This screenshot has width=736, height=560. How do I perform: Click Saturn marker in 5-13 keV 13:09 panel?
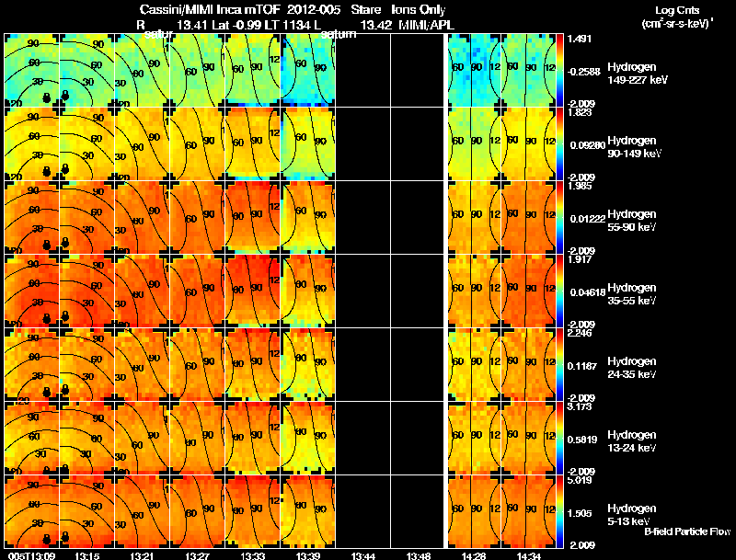(47, 540)
